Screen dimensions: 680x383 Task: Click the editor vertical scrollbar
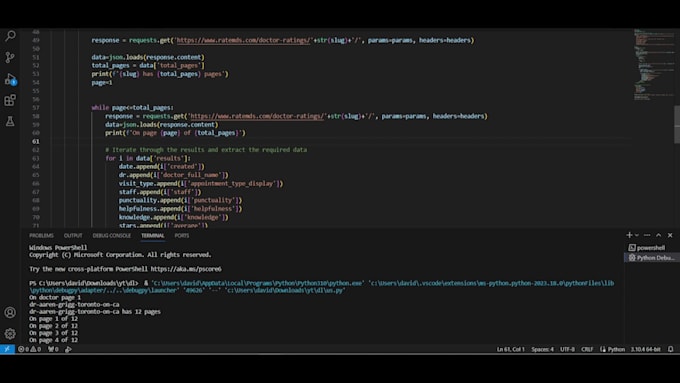pos(677,124)
